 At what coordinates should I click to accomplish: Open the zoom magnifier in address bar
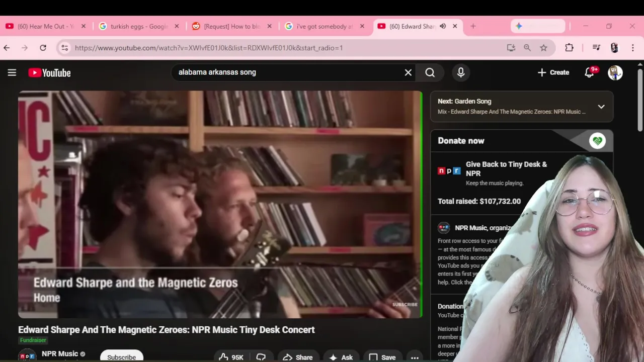(x=527, y=48)
